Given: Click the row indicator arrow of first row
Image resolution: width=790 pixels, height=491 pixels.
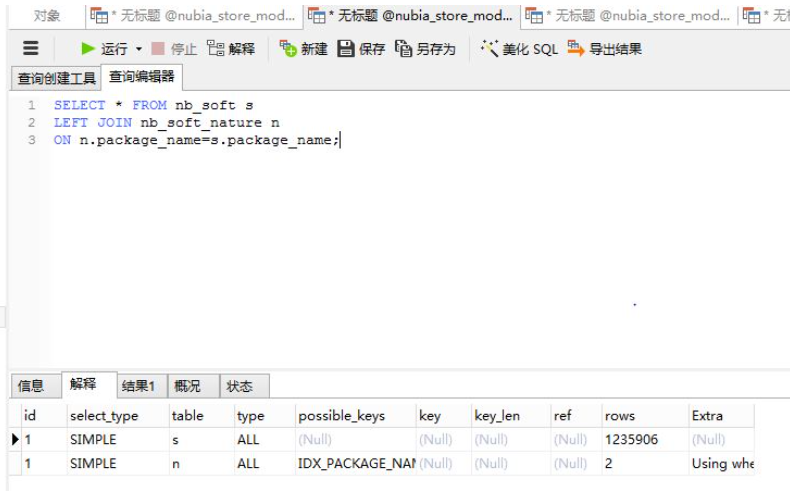Looking at the screenshot, I should pos(15,440).
